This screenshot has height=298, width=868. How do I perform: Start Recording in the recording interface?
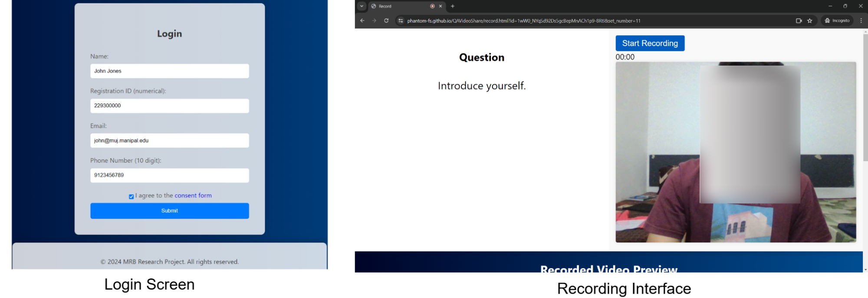click(650, 43)
